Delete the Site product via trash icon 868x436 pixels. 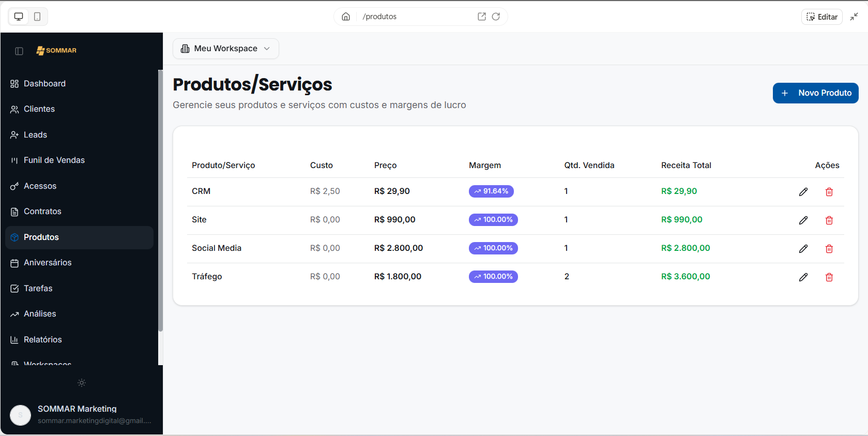pyautogui.click(x=829, y=220)
